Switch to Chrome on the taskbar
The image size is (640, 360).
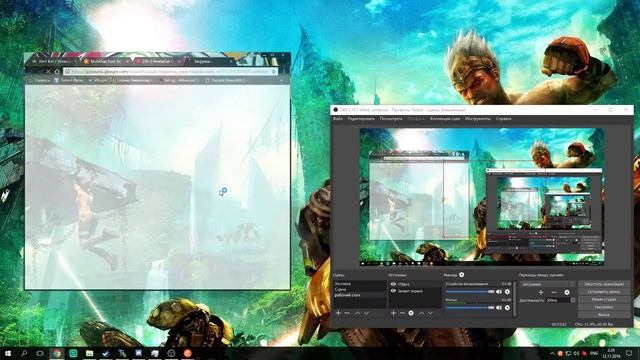[57, 353]
